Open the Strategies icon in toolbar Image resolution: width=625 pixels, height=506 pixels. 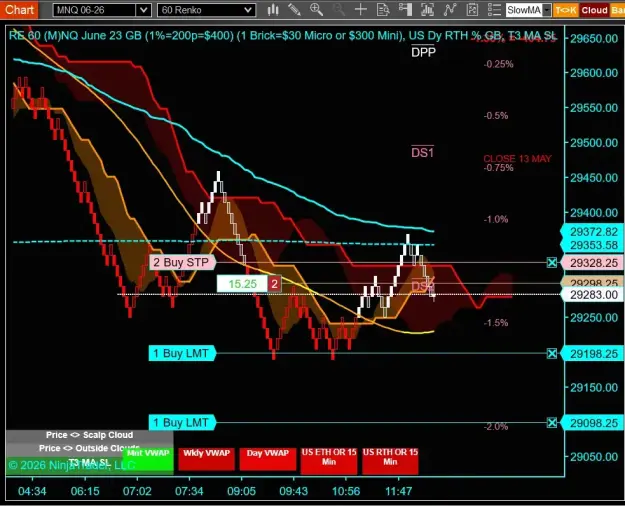tap(472, 10)
